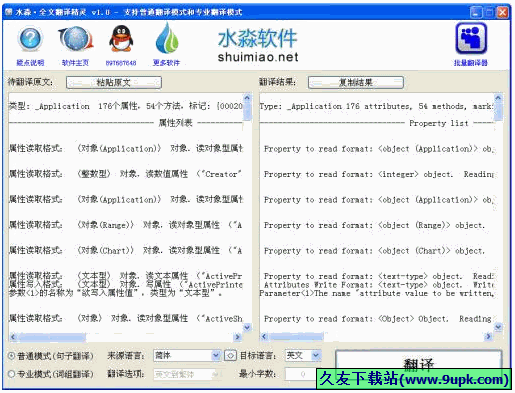Click the "Attributes Write Format" result line
The height and width of the screenshot is (393, 515).
[379, 285]
